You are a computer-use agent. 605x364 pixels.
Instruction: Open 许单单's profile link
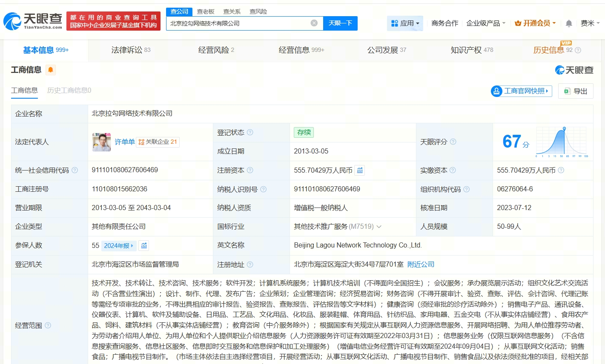point(125,142)
